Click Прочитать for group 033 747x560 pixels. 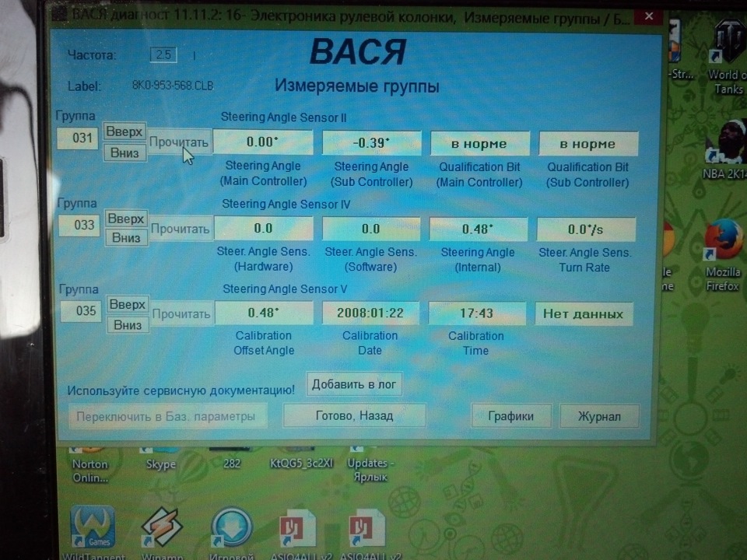coord(180,229)
